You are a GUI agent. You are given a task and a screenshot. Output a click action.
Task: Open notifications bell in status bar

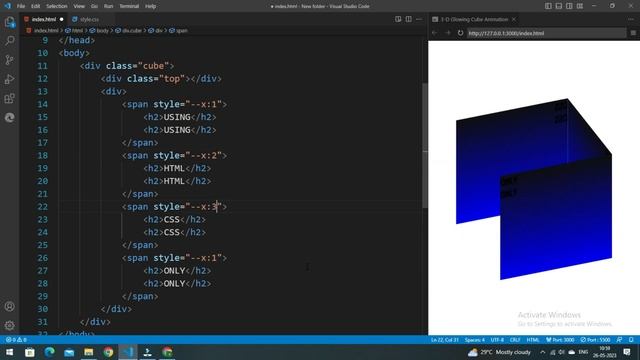(x=631, y=340)
